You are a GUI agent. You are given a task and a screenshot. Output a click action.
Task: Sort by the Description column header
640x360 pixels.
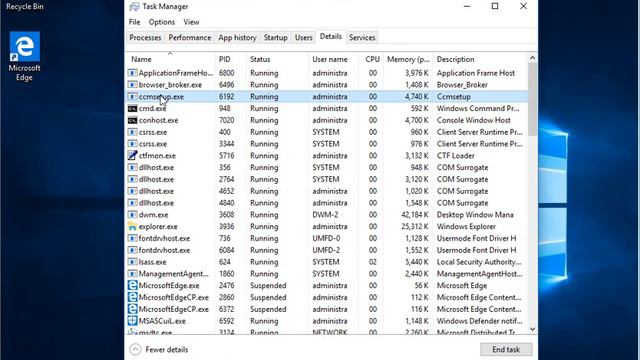pos(480,59)
